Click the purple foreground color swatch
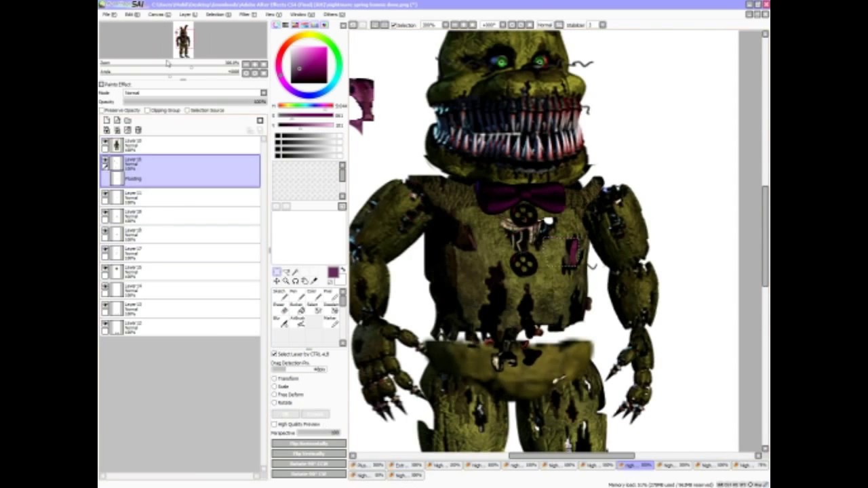 [x=333, y=272]
